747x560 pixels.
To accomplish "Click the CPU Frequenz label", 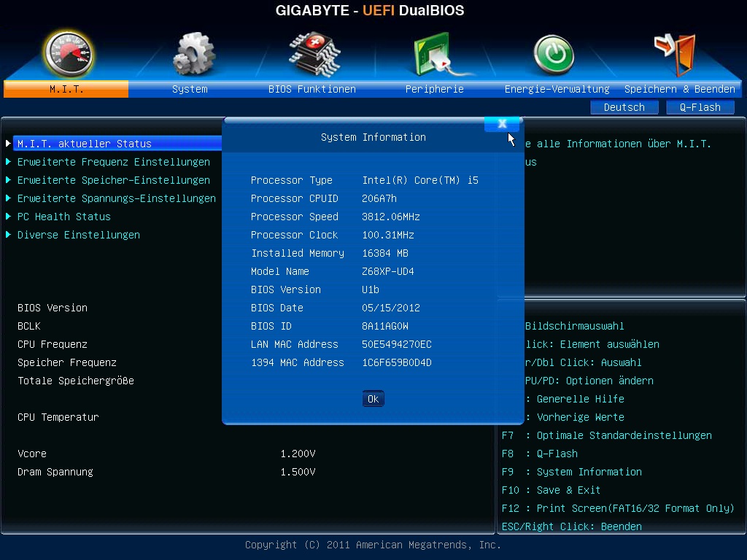I will [53, 344].
